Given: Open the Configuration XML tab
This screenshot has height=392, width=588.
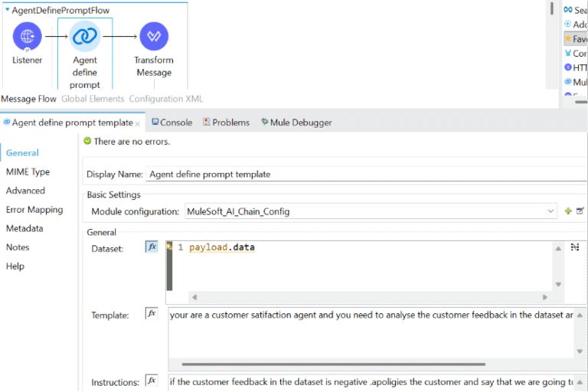Looking at the screenshot, I should (x=165, y=99).
